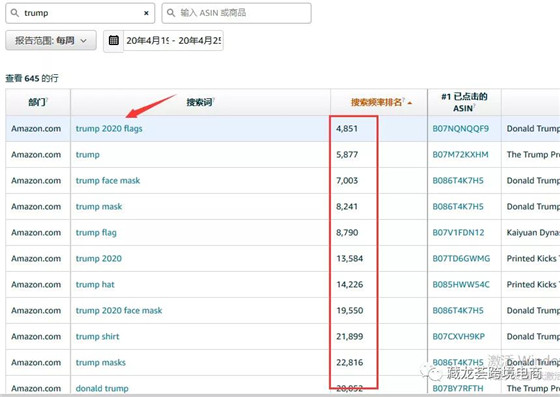Click the trump shirt search term
The width and height of the screenshot is (560, 397).
click(x=98, y=337)
